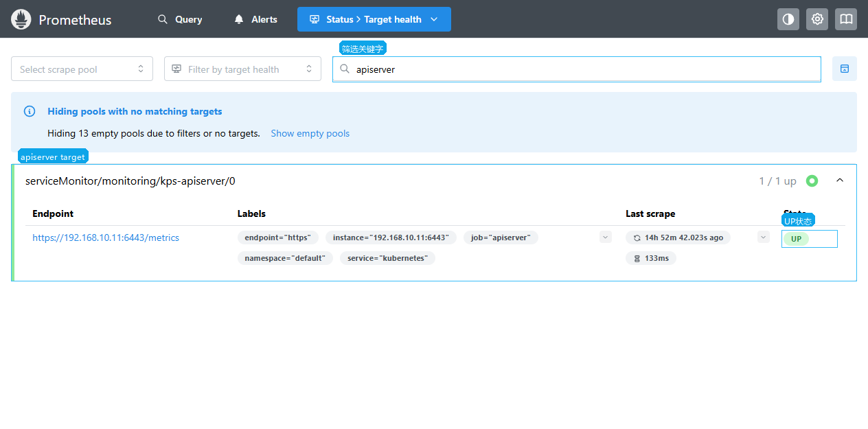Expand the chevron beside last scrape time
The image size is (868, 429).
point(764,237)
